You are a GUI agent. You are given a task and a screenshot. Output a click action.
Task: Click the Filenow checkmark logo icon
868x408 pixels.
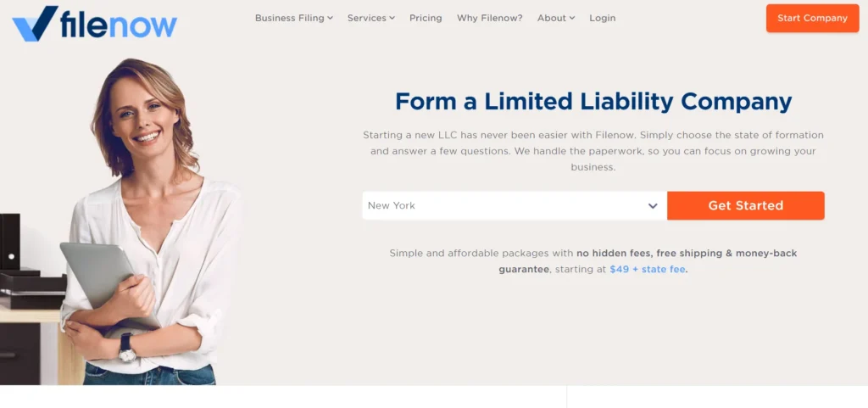pos(34,23)
